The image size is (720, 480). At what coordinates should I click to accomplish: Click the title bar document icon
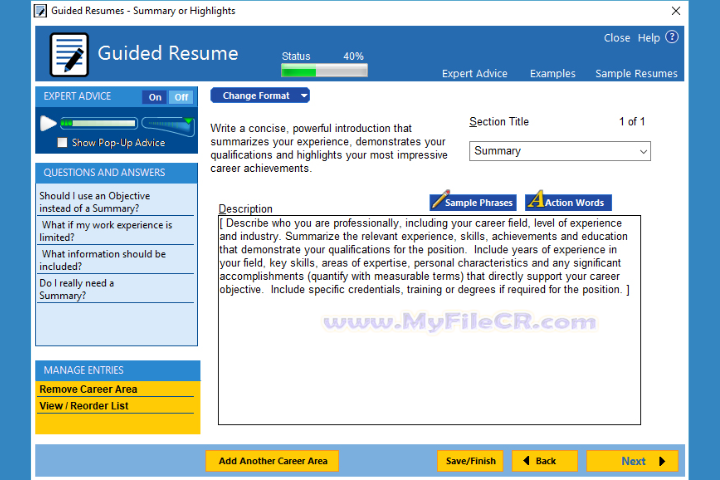(40, 11)
